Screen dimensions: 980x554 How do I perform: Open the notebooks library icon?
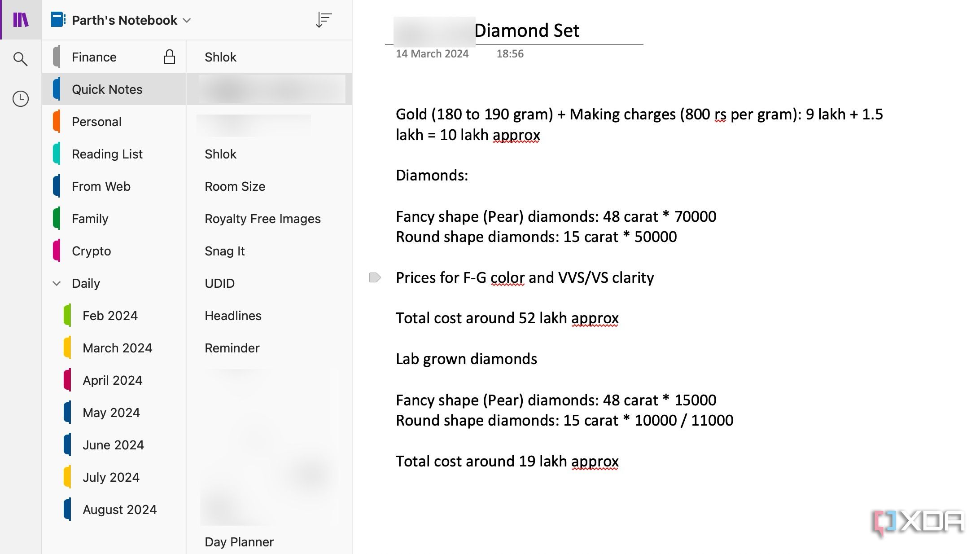21,20
